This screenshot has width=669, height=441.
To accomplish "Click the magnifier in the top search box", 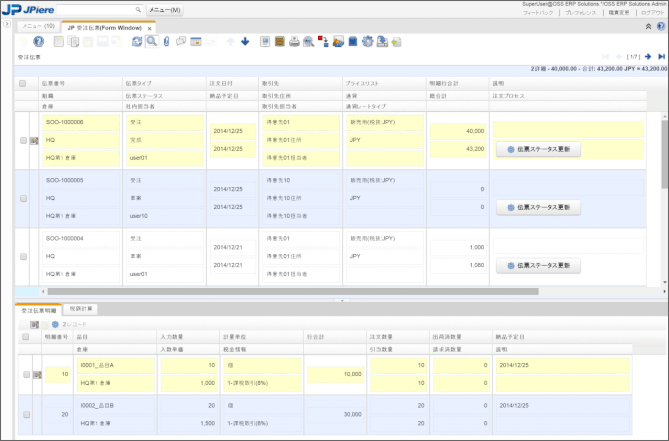I will (x=138, y=9).
